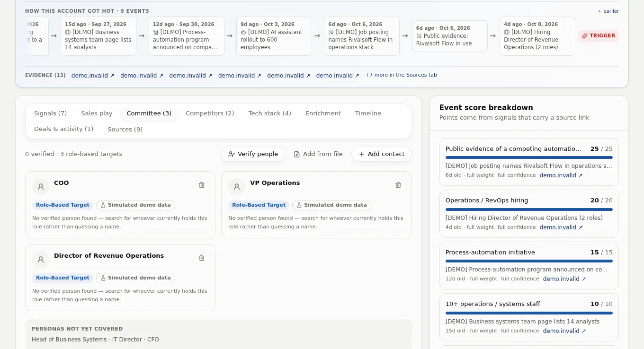Open +7 more in the Sources tab
This screenshot has width=644, height=349.
click(x=401, y=75)
